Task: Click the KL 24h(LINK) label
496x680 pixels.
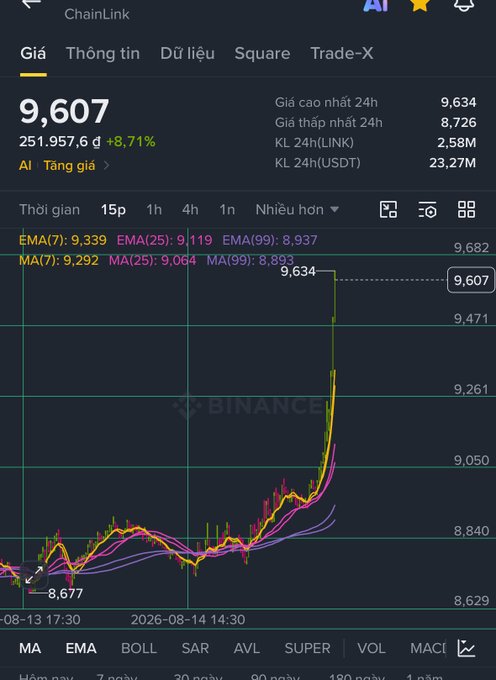Action: [314, 143]
